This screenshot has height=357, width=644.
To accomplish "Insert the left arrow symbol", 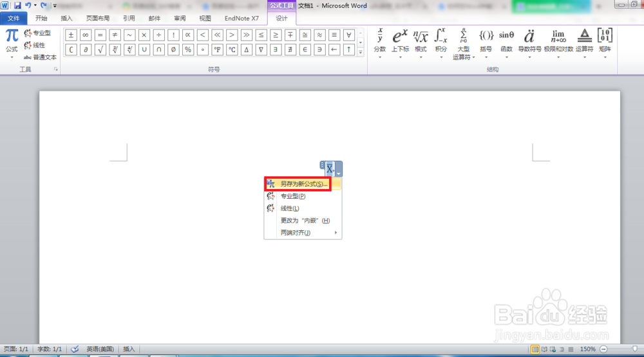I will click(334, 50).
